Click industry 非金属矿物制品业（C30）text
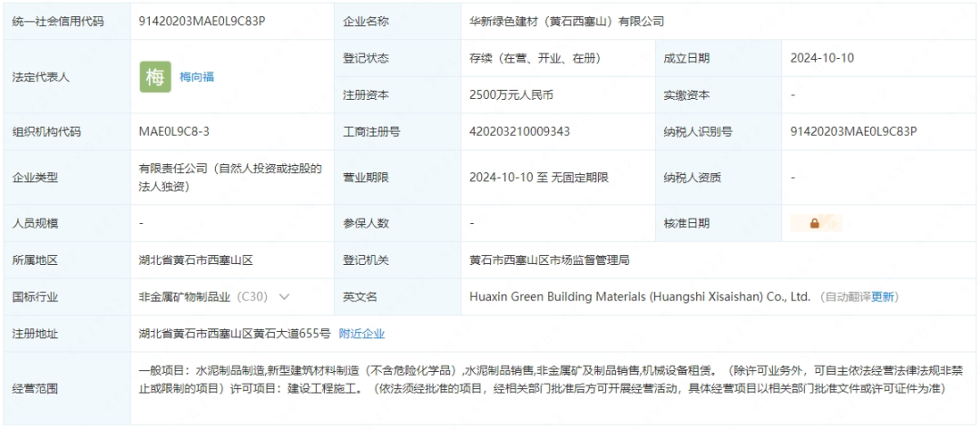Screen dimensions: 980x430 203,297
